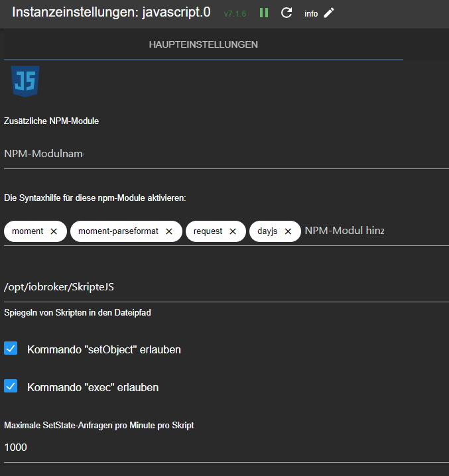Image resolution: width=449 pixels, height=476 pixels.
Task: Click the request chip label
Action: coord(208,231)
